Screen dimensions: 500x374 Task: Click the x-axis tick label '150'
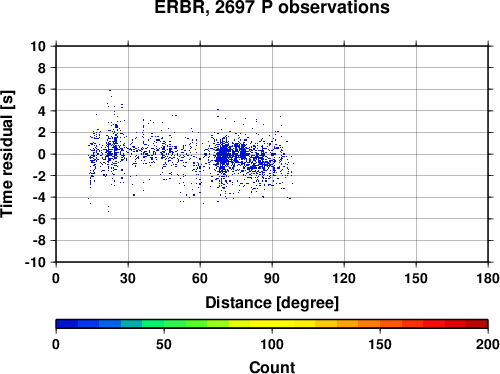click(416, 278)
